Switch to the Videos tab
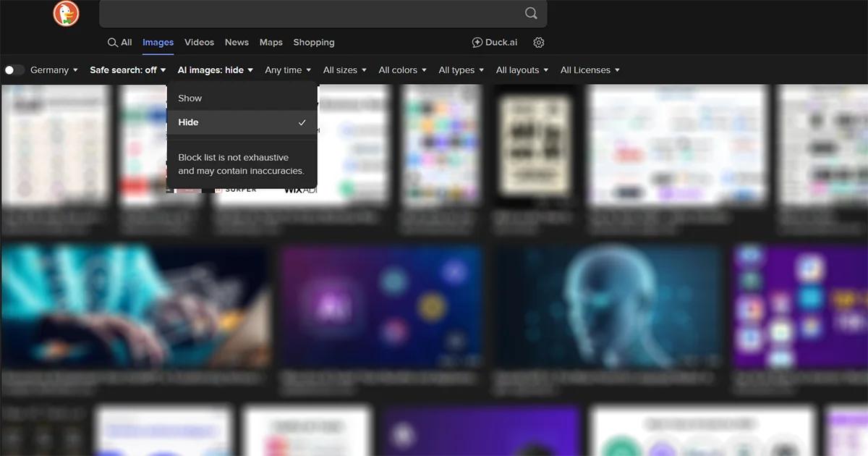Viewport: 868px width, 456px height. (199, 43)
